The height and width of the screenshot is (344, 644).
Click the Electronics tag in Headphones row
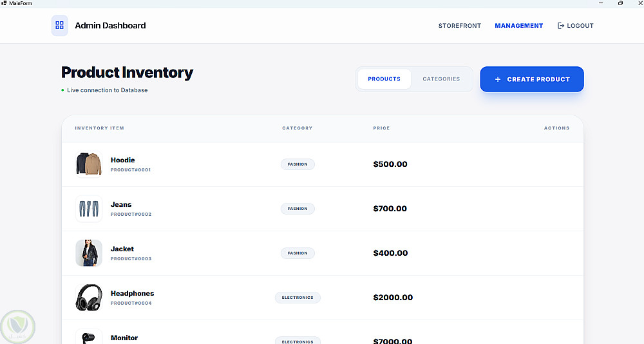click(x=298, y=298)
